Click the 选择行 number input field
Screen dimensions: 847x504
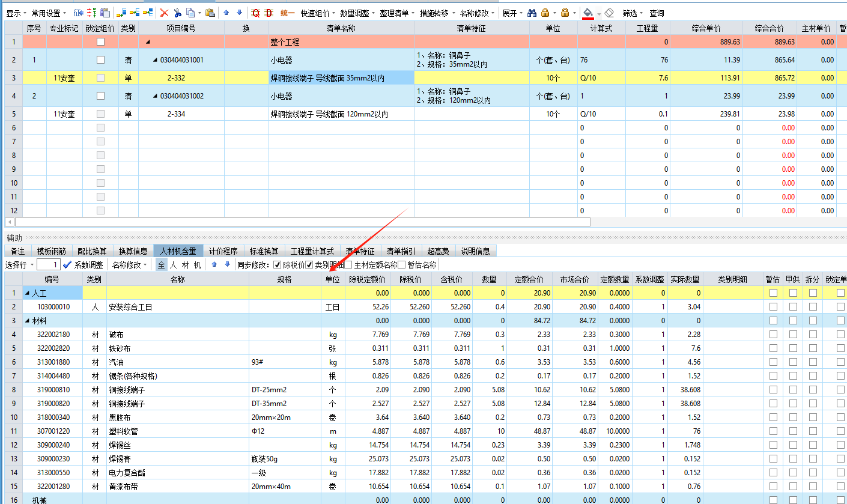49,265
